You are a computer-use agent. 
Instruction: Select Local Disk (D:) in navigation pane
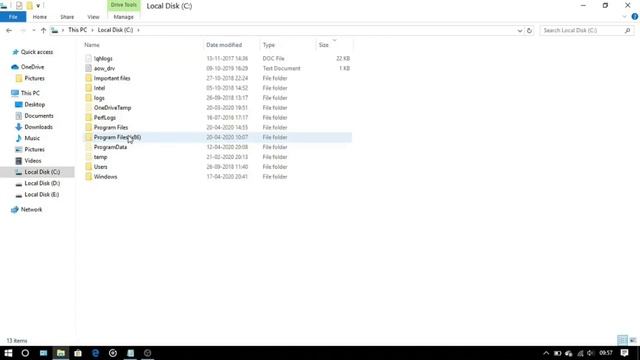coord(42,183)
